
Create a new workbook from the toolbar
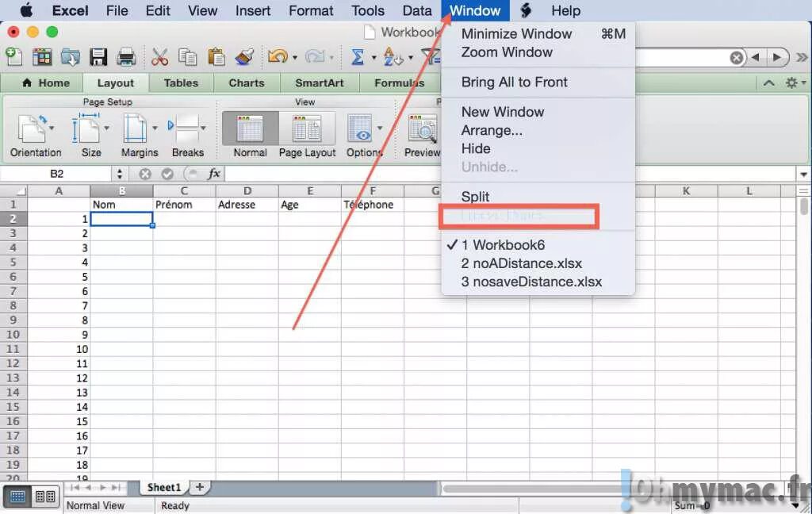tap(13, 56)
